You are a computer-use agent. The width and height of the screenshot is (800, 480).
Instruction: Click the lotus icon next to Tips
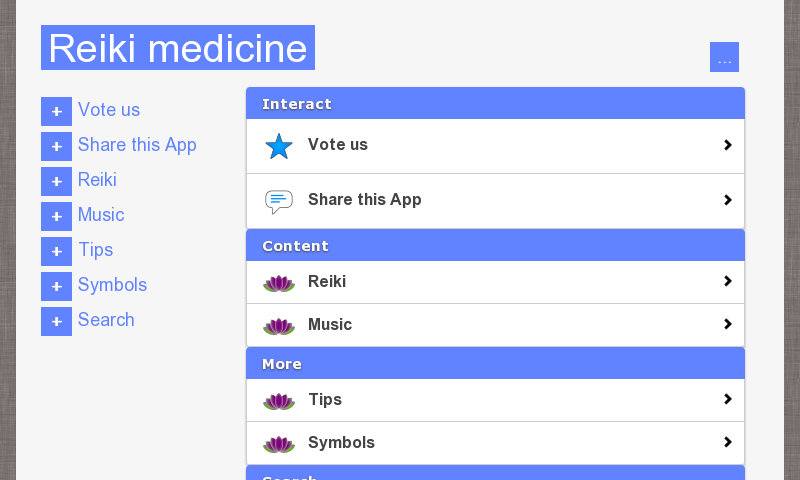pos(279,401)
